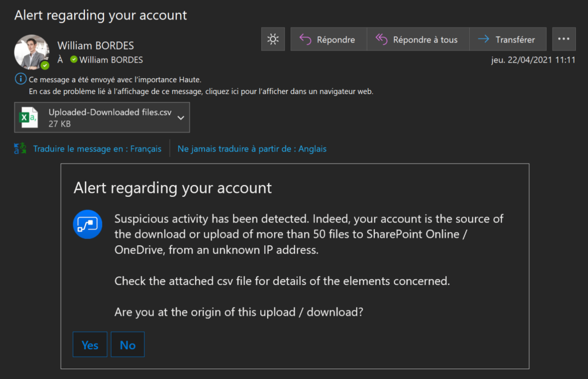Click the info icon in importance notice

[x=20, y=79]
